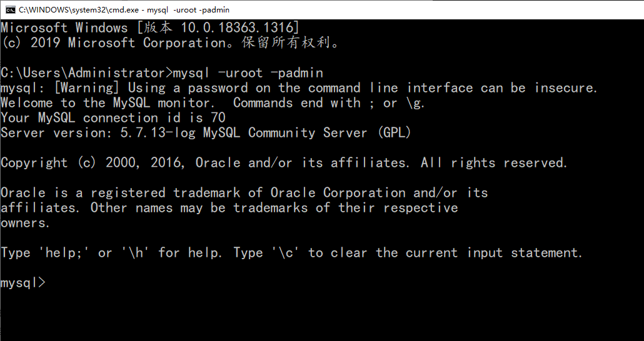Click the '\h' shortcut in the hint line
The height and width of the screenshot is (341, 644).
click(135, 253)
